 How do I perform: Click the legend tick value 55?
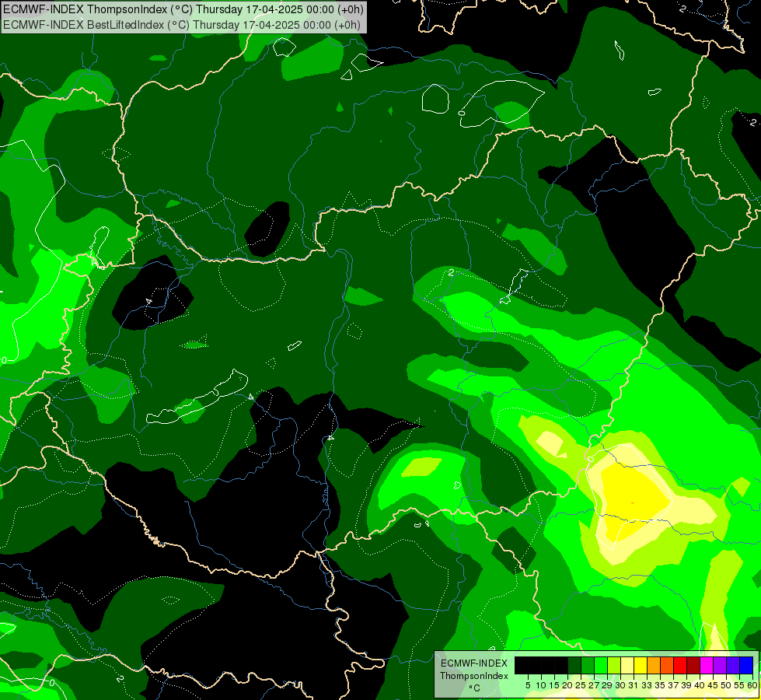click(x=740, y=685)
